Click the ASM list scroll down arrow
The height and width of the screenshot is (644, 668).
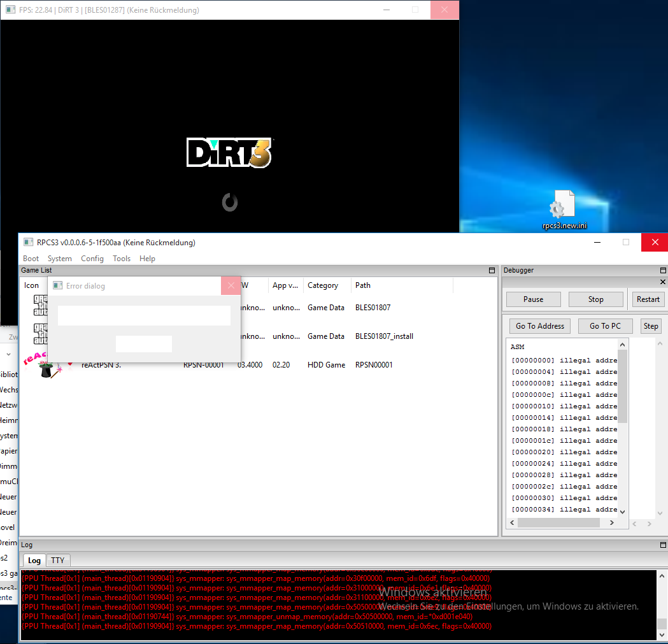click(x=623, y=512)
